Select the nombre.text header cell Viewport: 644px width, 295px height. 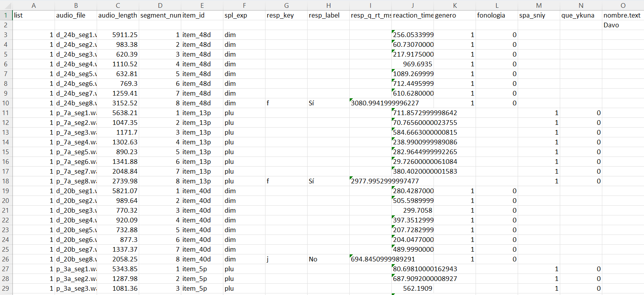coord(623,15)
